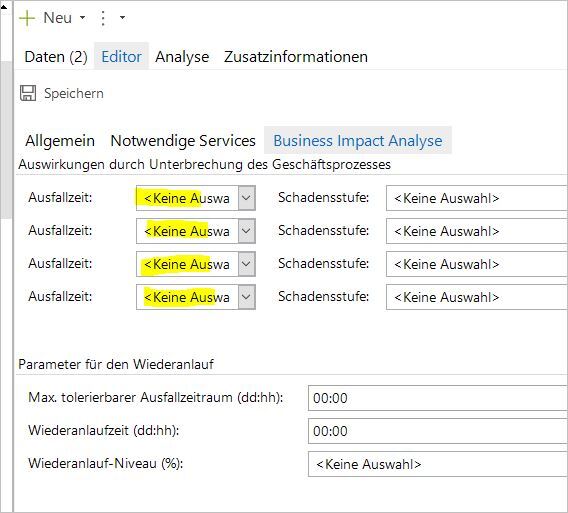Screen dimensions: 568x513
Task: Open the Allgemein sub-tab
Action: [x=60, y=141]
